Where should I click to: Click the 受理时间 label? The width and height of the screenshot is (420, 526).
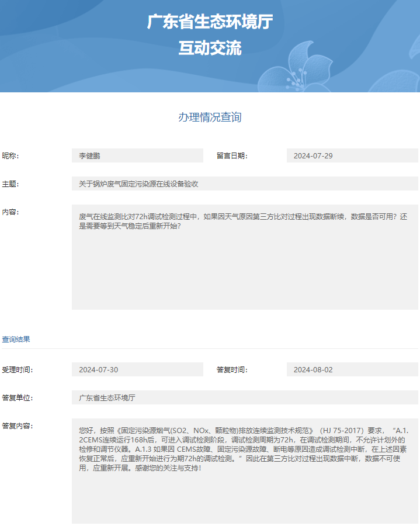(18, 369)
